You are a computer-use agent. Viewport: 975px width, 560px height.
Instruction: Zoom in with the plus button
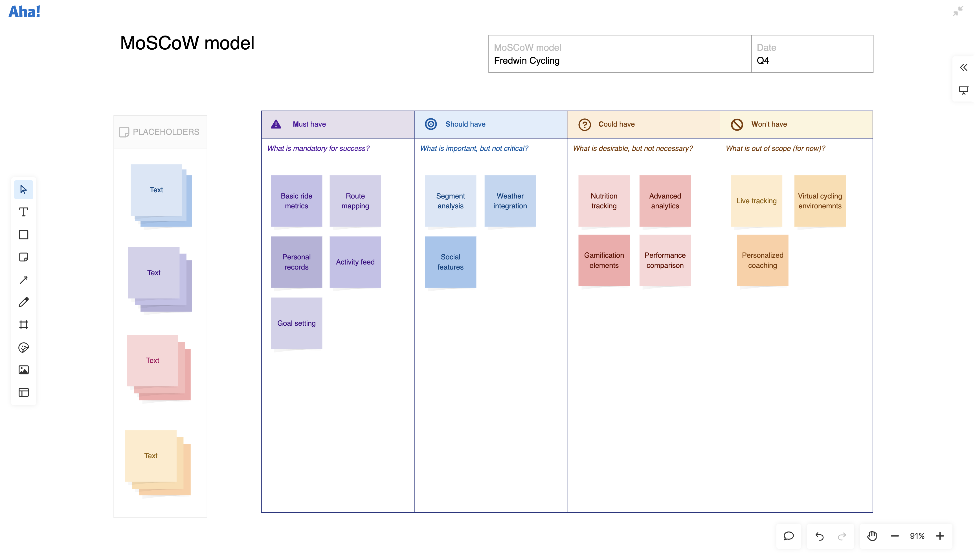coord(940,536)
